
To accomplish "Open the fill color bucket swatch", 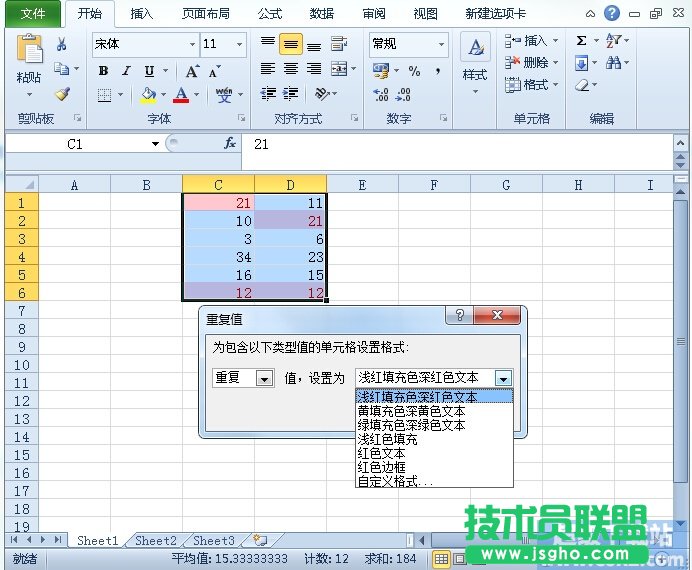I will [149, 95].
